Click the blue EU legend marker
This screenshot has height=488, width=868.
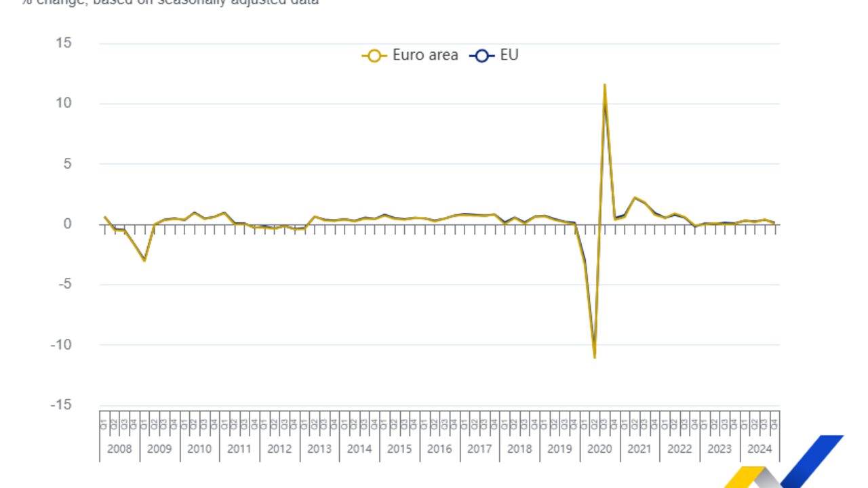pyautogui.click(x=481, y=56)
